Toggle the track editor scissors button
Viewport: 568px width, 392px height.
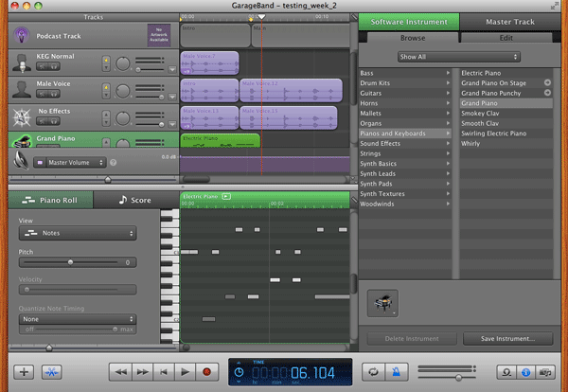coord(51,372)
